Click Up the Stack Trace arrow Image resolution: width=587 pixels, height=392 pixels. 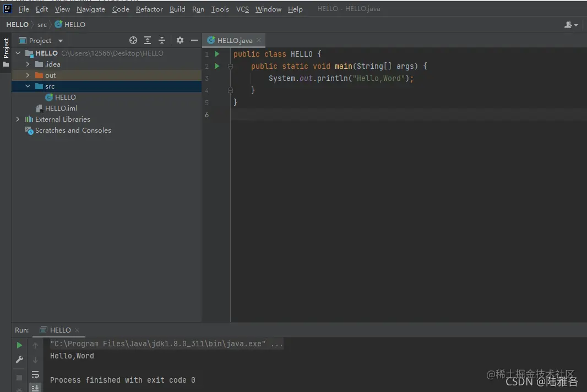[x=35, y=345]
